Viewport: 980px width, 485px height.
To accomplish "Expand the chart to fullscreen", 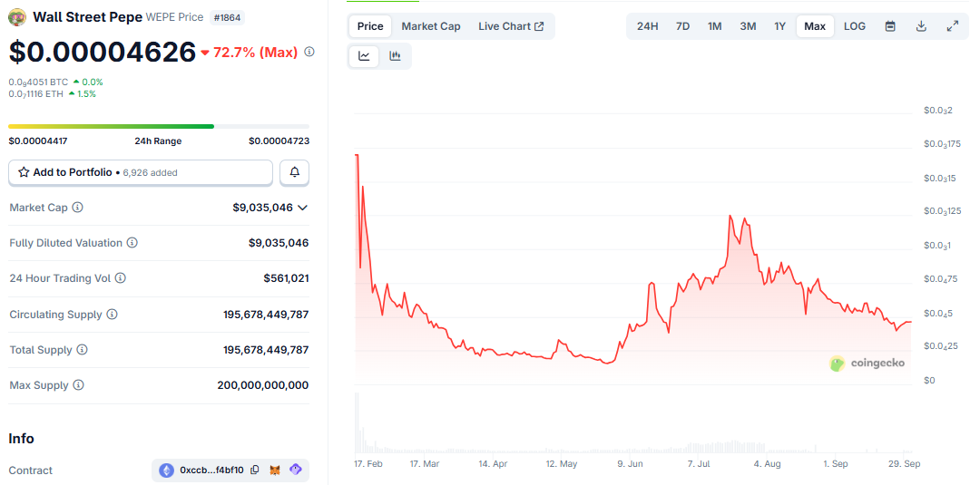I will 952,26.
